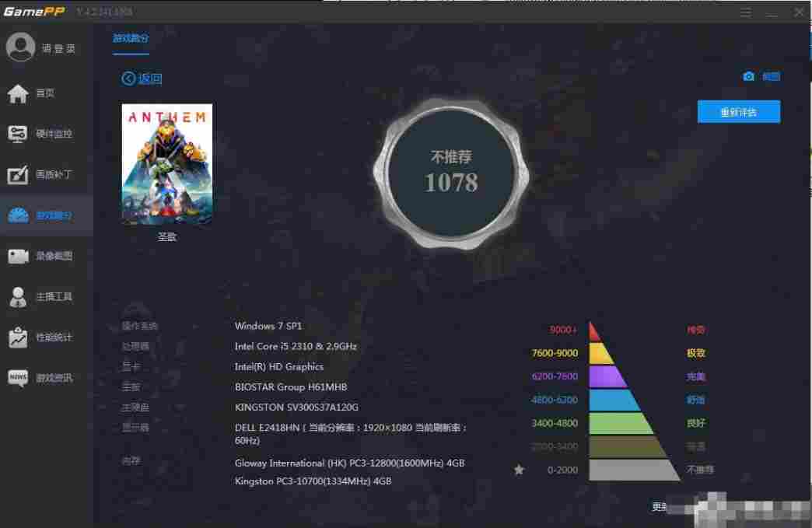Image resolution: width=812 pixels, height=528 pixels.
Task: Open the Home (首页) house icon
Action: [18, 93]
